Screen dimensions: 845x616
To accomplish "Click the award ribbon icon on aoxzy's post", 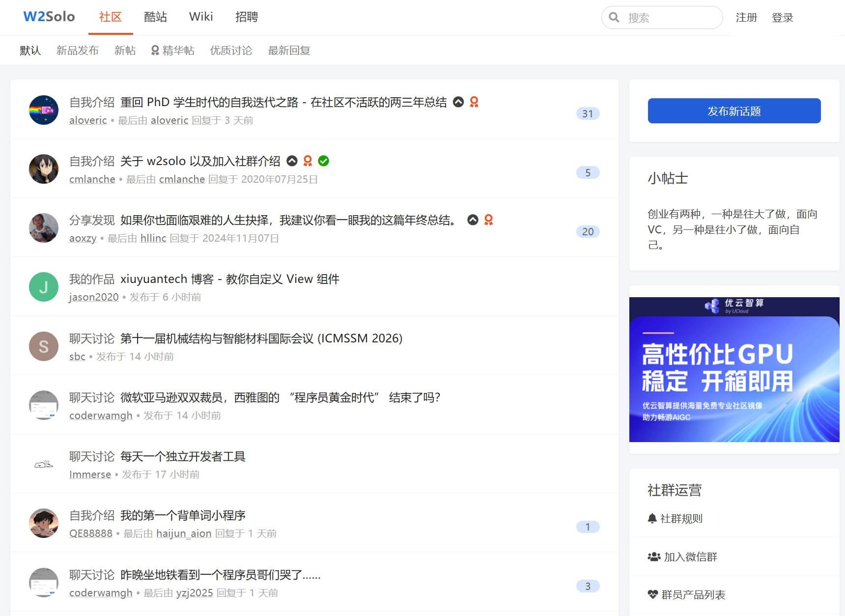I will tap(488, 220).
